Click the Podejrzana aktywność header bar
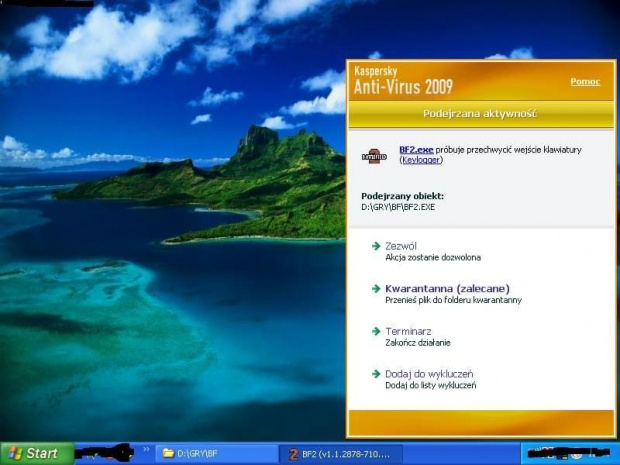This screenshot has width=620, height=465. pyautogui.click(x=480, y=114)
